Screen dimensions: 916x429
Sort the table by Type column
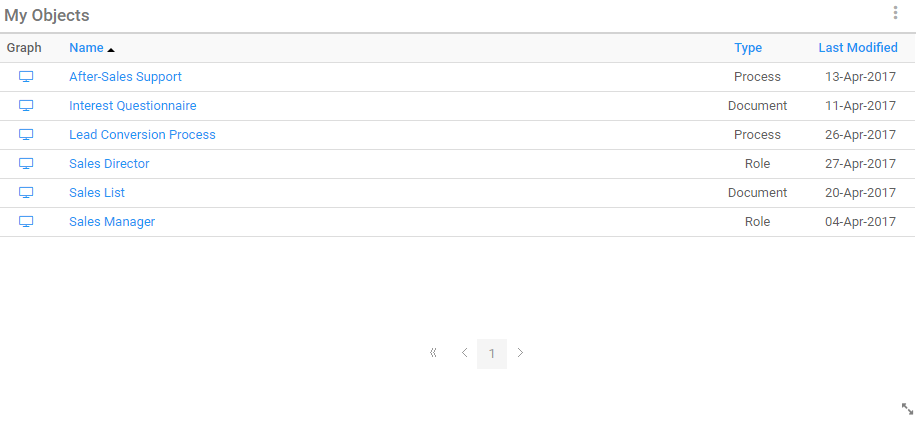pos(748,48)
